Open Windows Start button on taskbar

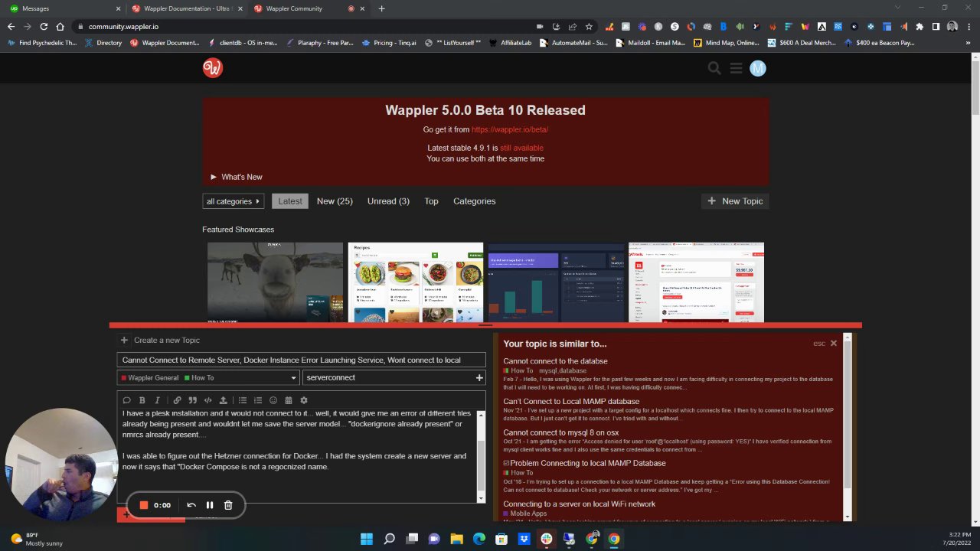367,539
